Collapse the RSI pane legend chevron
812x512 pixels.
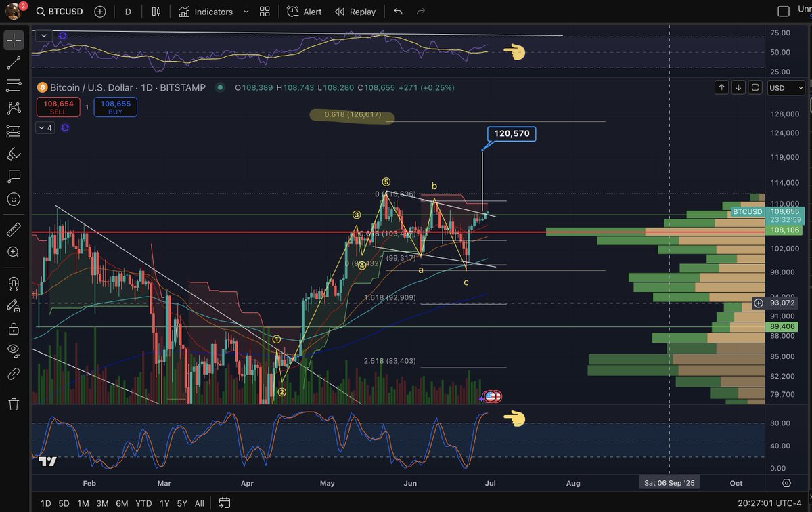(44, 35)
